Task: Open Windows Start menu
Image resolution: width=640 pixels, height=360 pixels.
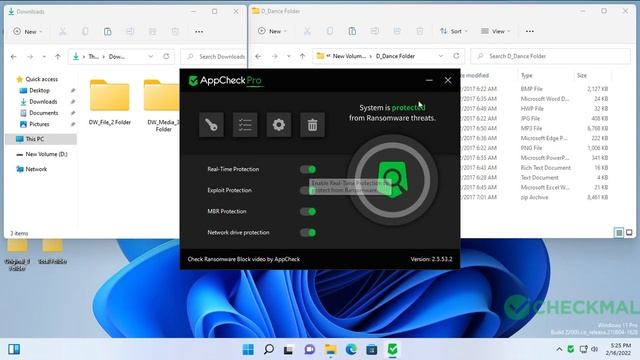Action: (248, 349)
